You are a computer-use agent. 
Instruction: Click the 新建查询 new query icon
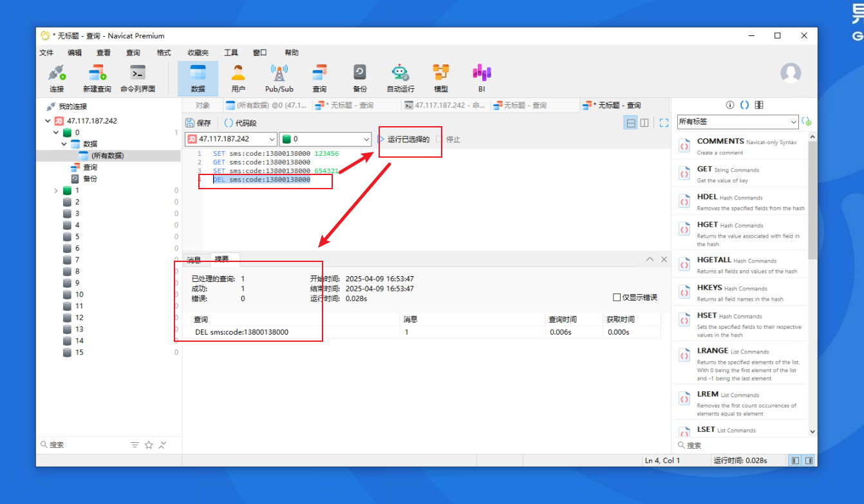point(97,78)
